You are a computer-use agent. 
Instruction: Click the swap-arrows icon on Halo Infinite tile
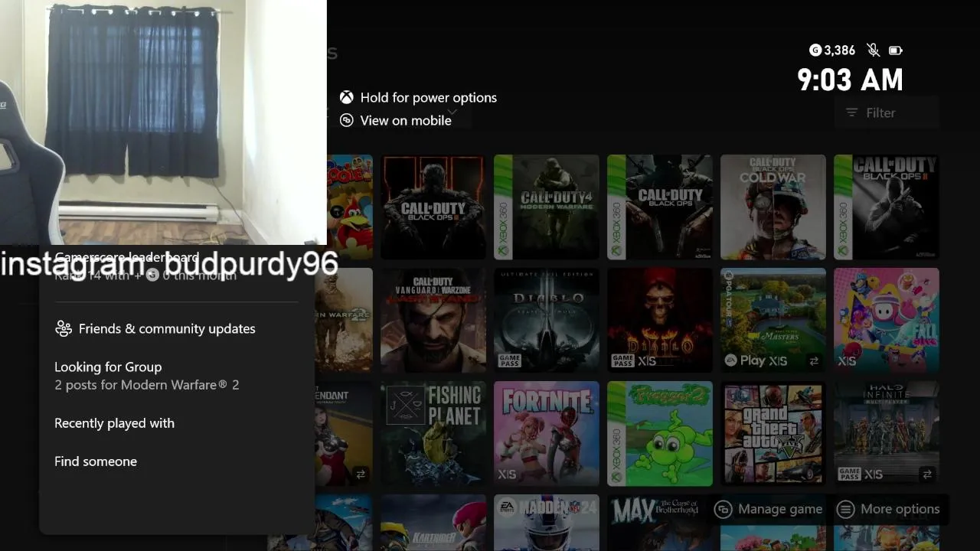927,474
